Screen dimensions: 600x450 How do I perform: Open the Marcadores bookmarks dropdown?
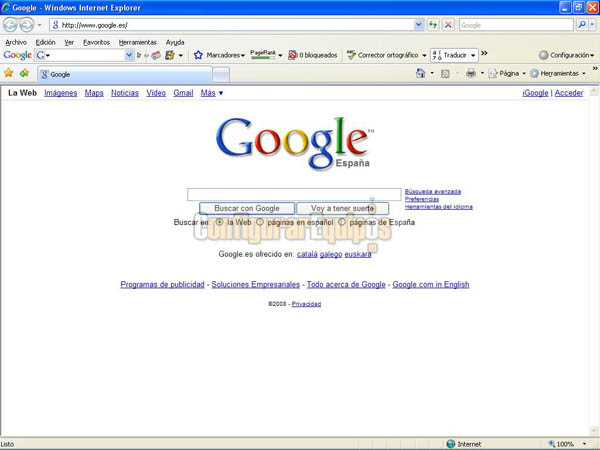[x=225, y=55]
